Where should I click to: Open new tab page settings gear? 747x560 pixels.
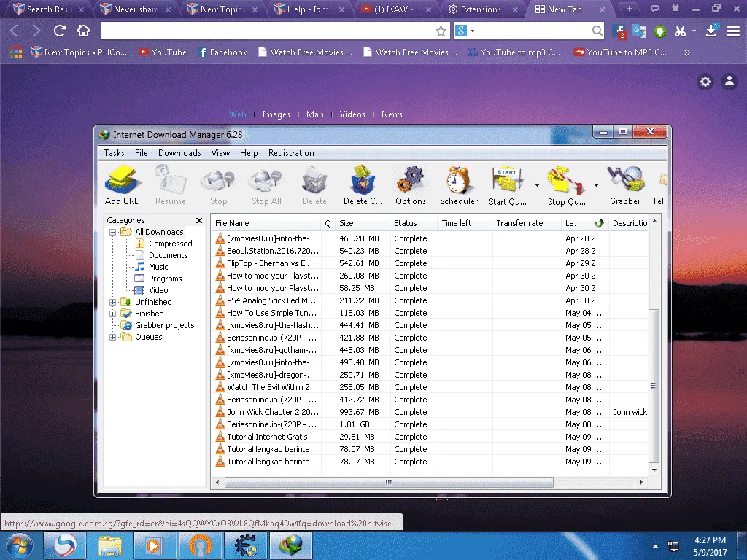[x=705, y=82]
